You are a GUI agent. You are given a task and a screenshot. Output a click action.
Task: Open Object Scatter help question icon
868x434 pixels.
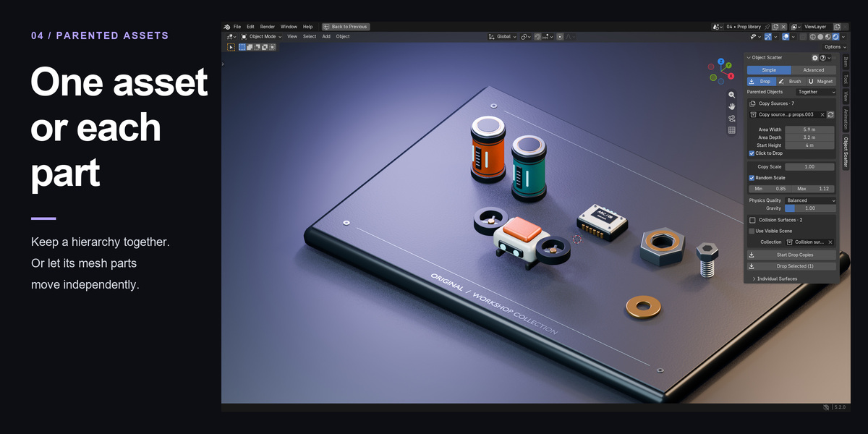pos(822,58)
